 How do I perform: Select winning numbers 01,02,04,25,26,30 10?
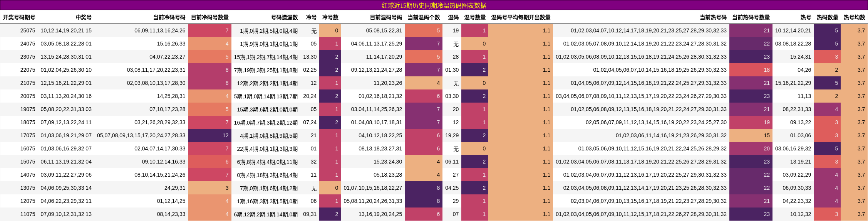click(x=66, y=70)
